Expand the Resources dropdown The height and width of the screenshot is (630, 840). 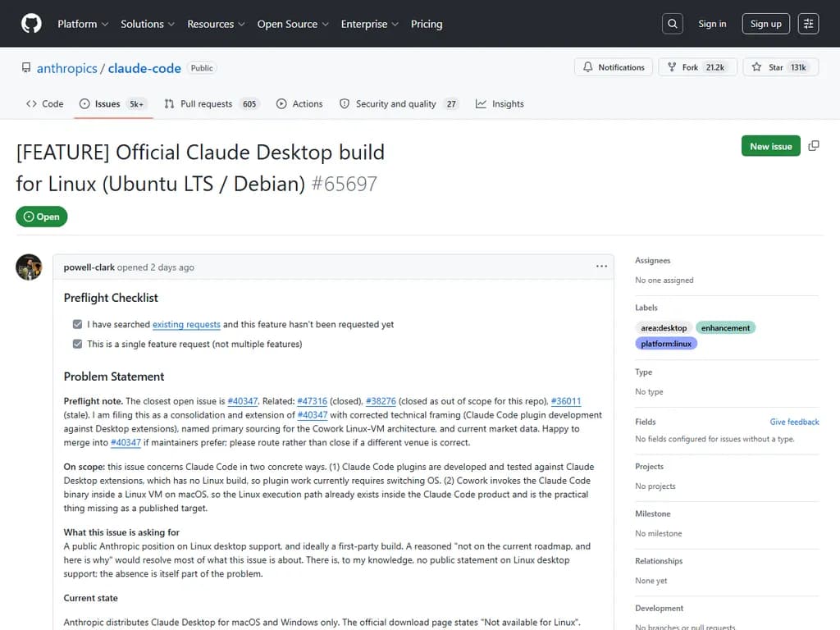[x=216, y=24]
